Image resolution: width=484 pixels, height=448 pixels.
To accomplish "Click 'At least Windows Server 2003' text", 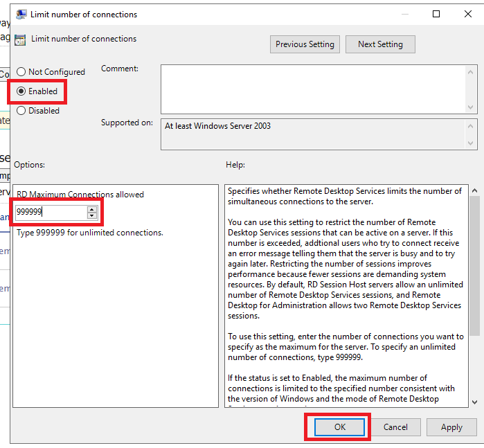I will [x=217, y=126].
